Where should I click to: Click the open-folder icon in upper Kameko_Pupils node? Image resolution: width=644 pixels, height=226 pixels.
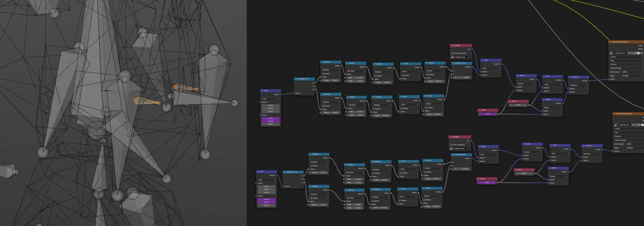point(638,53)
